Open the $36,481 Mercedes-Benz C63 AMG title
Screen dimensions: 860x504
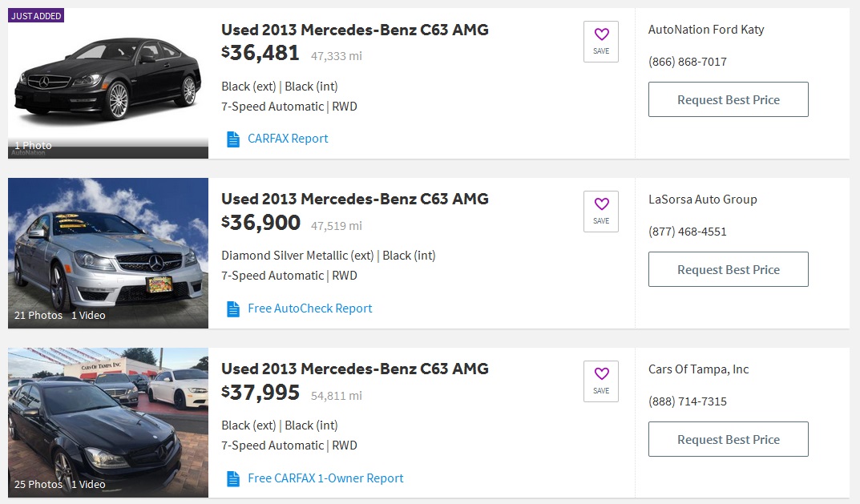click(x=354, y=30)
